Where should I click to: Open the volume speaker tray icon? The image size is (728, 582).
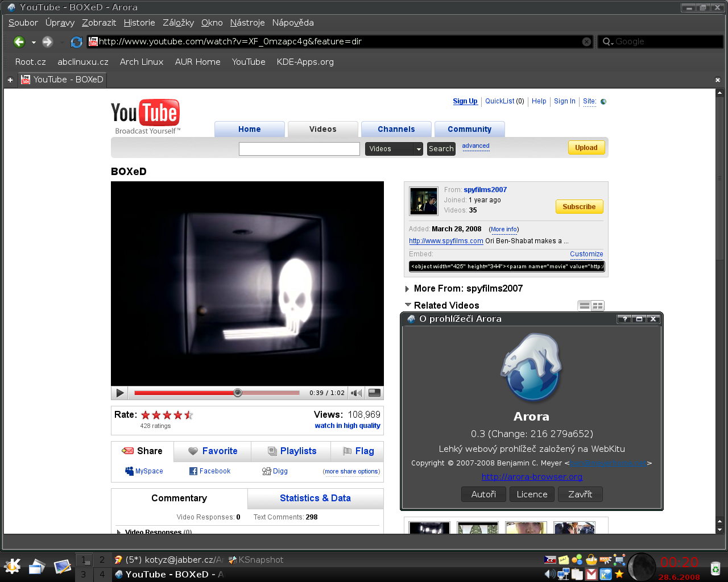[549, 574]
